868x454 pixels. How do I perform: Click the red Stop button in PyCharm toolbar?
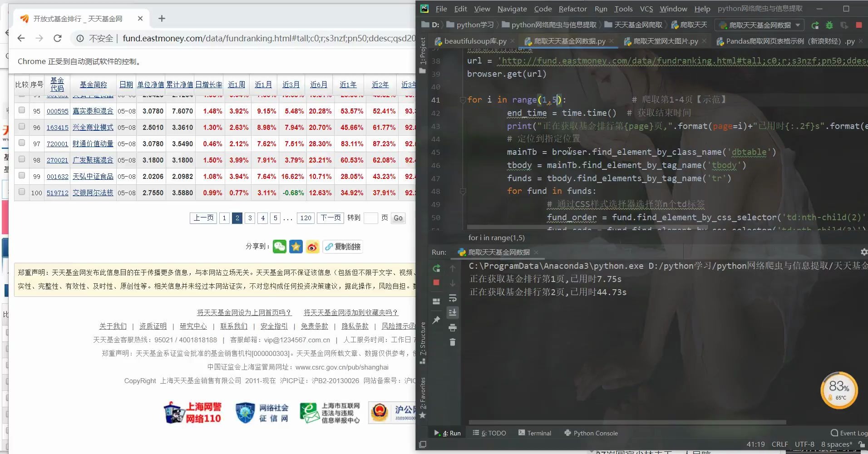[x=859, y=25]
